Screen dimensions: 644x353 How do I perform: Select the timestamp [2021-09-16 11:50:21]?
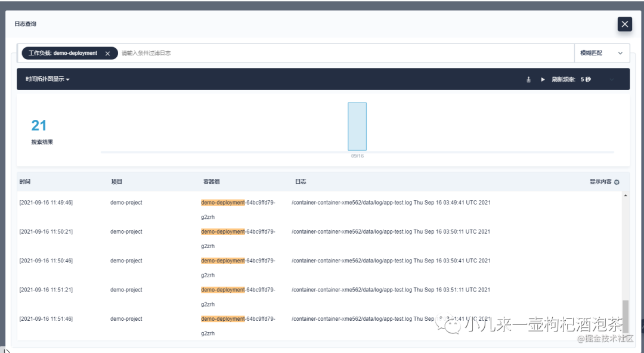click(x=46, y=232)
